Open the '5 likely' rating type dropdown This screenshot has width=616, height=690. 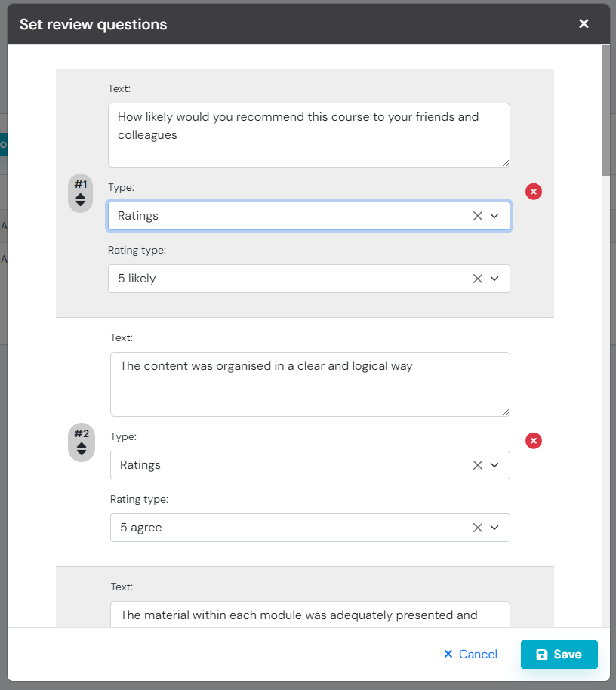point(494,279)
